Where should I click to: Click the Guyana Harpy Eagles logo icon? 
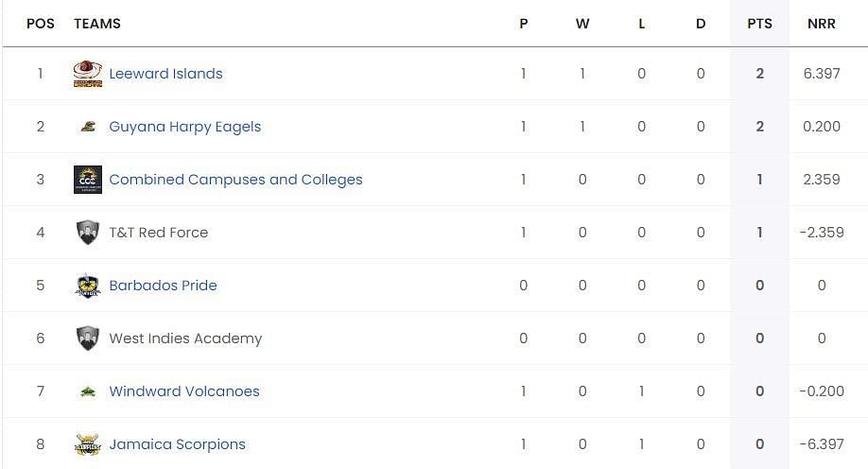click(x=88, y=127)
